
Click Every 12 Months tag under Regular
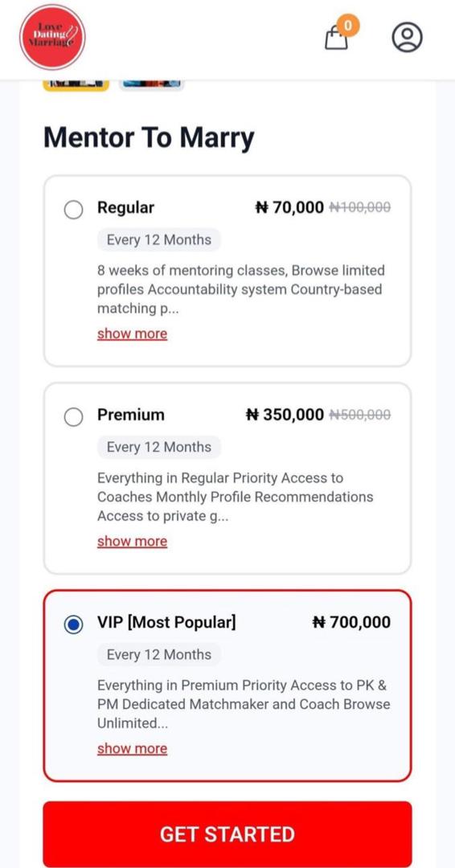[x=159, y=240]
